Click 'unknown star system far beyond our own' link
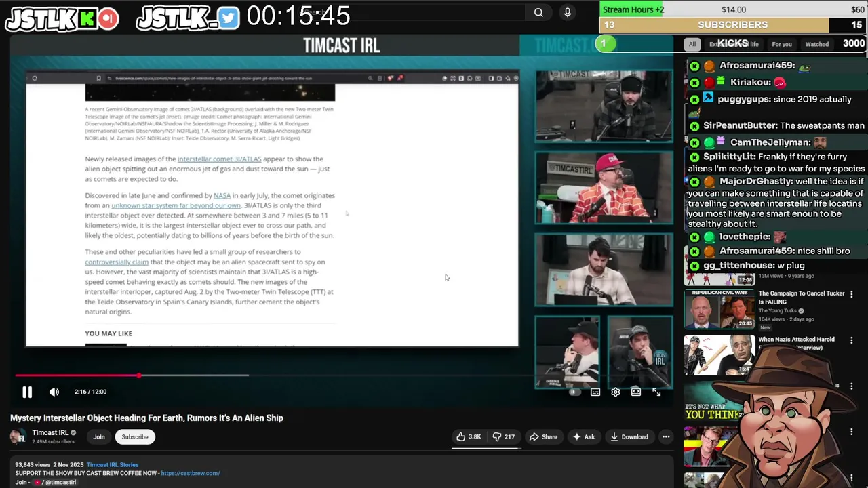Image resolution: width=868 pixels, height=488 pixels. [176, 205]
